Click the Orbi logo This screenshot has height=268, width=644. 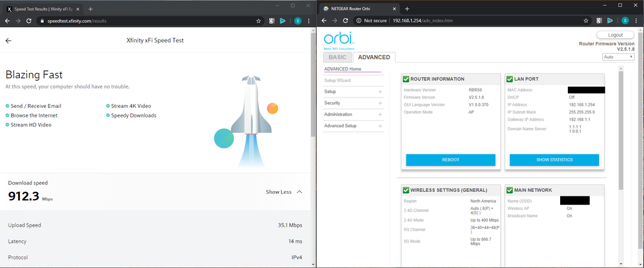(338, 39)
